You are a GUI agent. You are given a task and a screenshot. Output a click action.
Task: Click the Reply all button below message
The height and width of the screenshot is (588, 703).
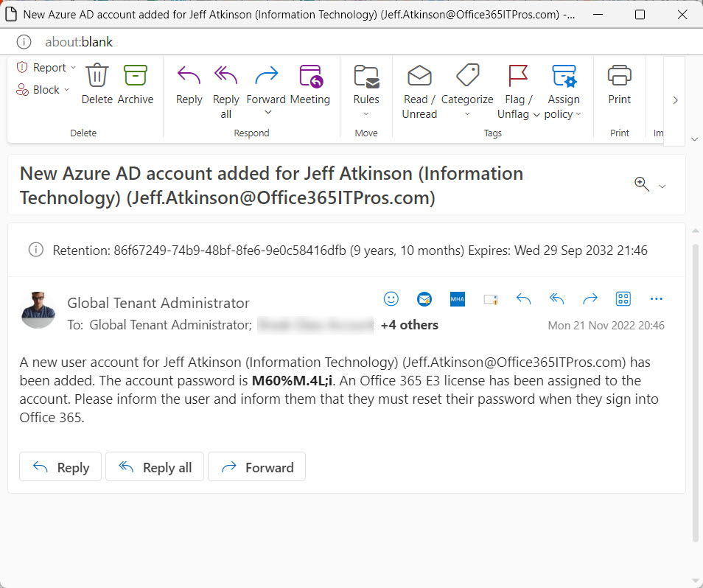tap(155, 466)
